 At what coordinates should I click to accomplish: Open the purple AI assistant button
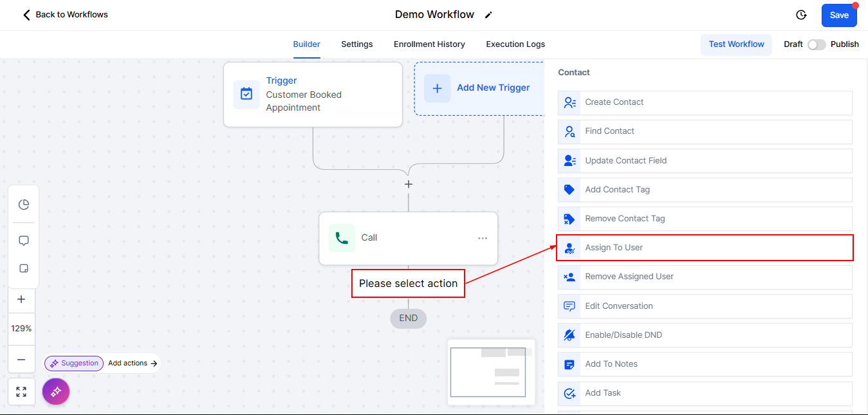tap(56, 391)
